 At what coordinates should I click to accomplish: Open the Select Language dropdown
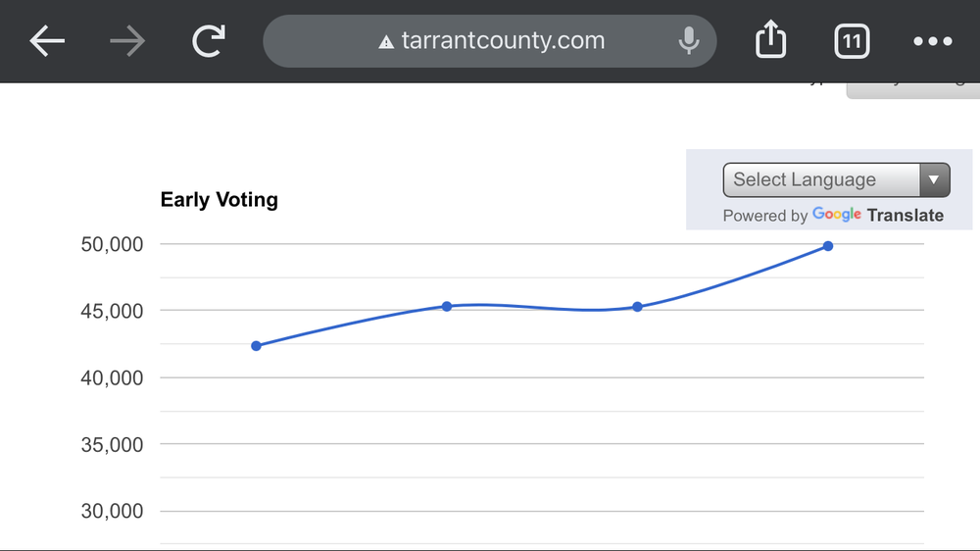(x=823, y=179)
